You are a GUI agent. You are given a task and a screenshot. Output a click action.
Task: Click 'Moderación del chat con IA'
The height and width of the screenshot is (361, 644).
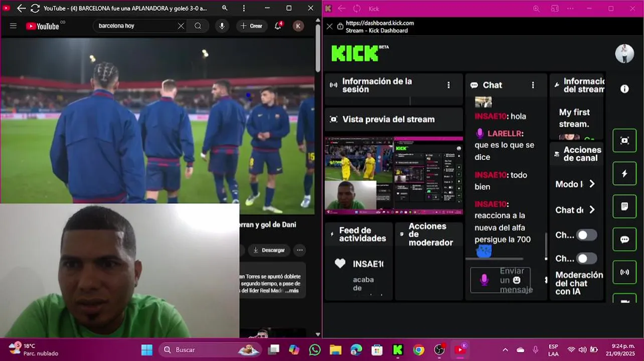[579, 283]
